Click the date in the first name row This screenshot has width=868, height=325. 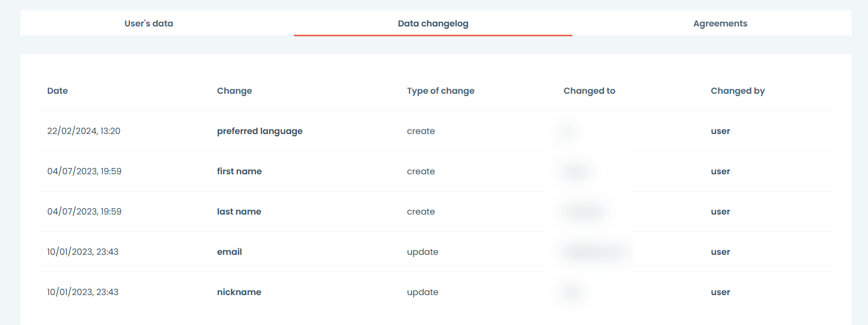84,171
